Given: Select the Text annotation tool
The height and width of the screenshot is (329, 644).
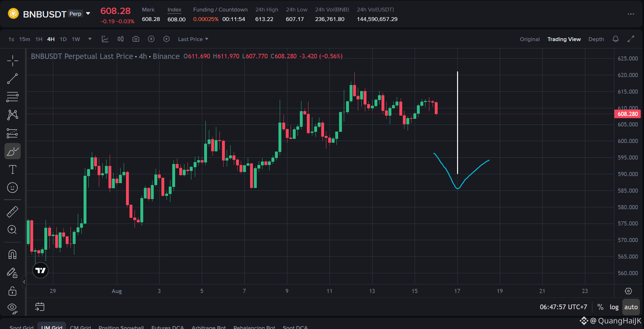Looking at the screenshot, I should click(12, 169).
